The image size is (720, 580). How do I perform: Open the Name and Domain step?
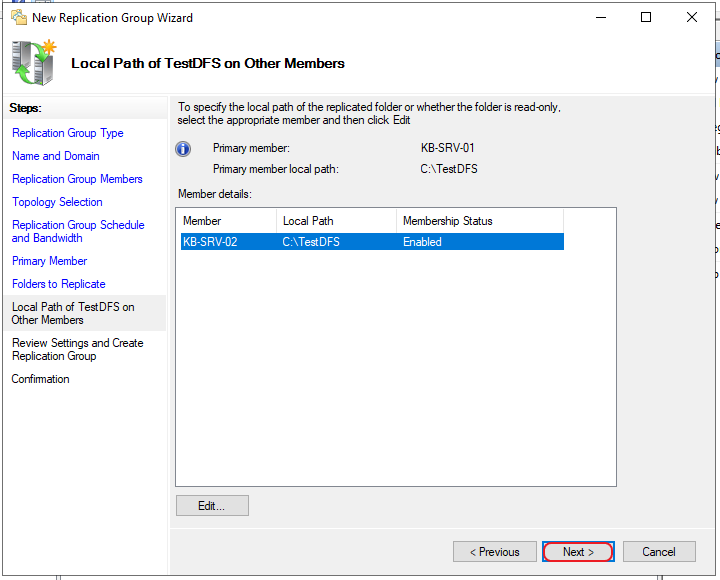tap(56, 156)
